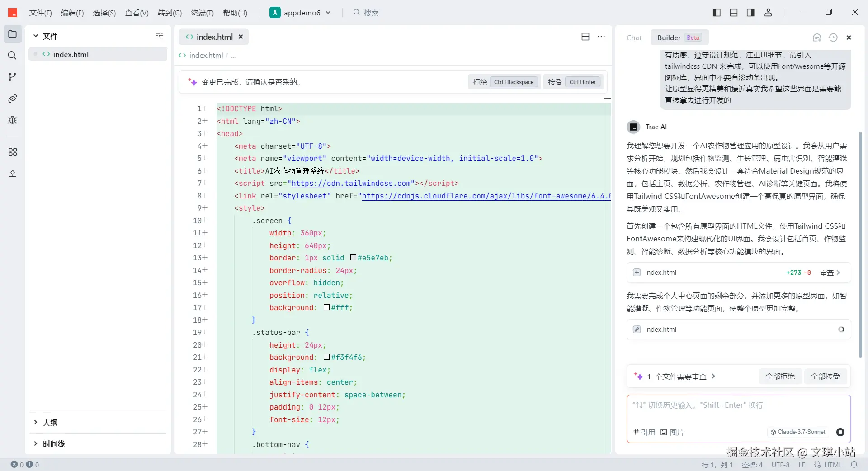868x471 pixels.
Task: Switch to the Chat tab
Action: point(634,38)
